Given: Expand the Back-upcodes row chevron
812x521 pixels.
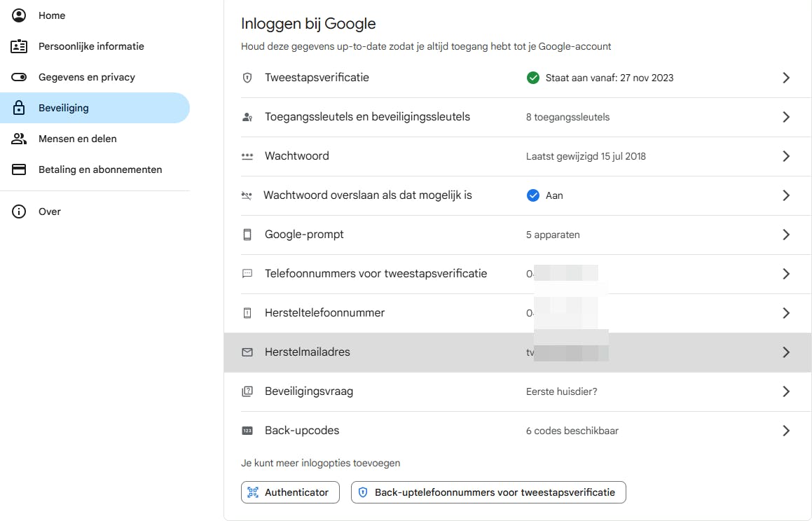Looking at the screenshot, I should 786,431.
